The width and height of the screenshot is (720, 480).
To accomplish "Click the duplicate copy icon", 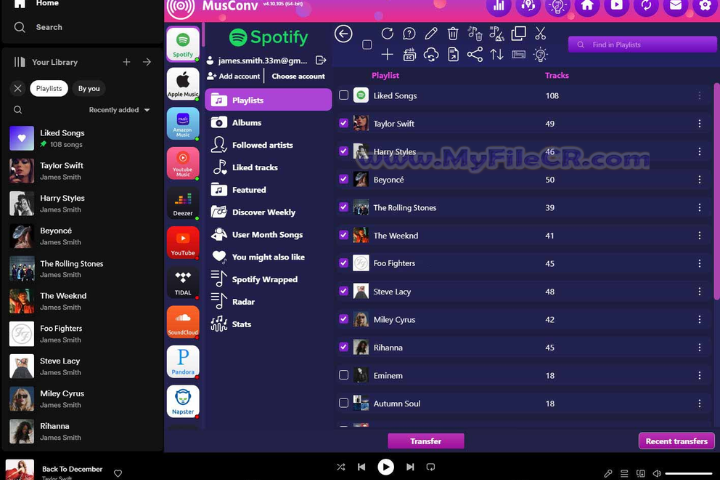I will click(x=518, y=34).
